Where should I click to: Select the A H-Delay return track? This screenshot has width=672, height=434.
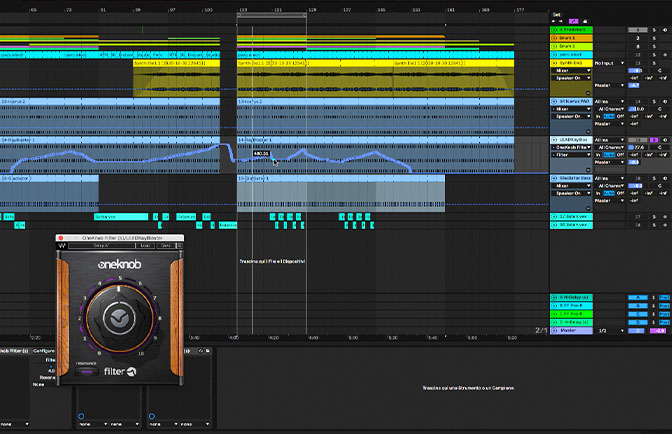[571, 297]
